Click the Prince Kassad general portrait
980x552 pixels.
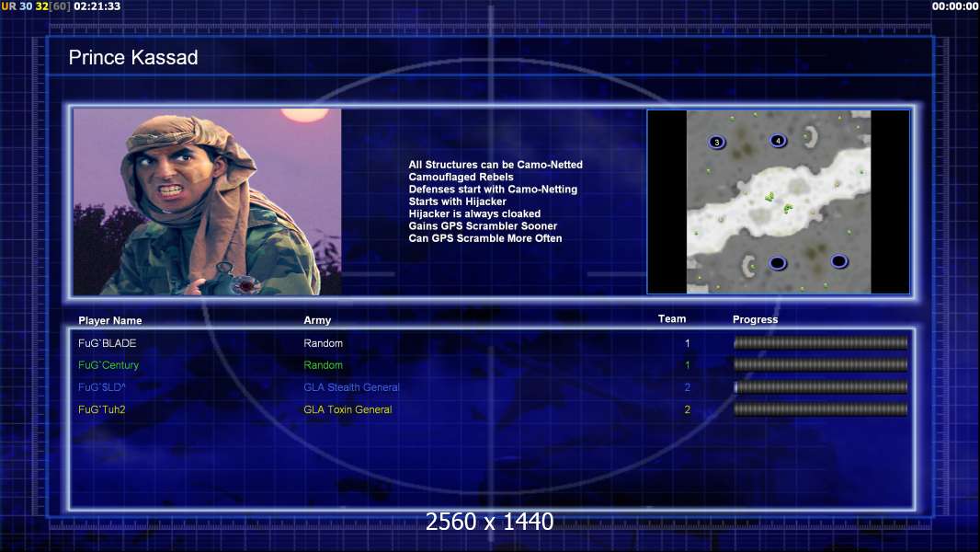tap(208, 201)
